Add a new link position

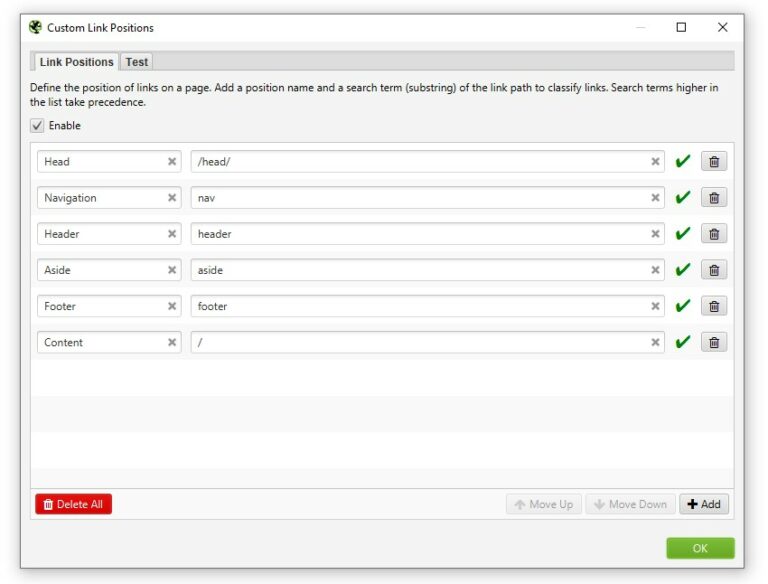(x=704, y=504)
